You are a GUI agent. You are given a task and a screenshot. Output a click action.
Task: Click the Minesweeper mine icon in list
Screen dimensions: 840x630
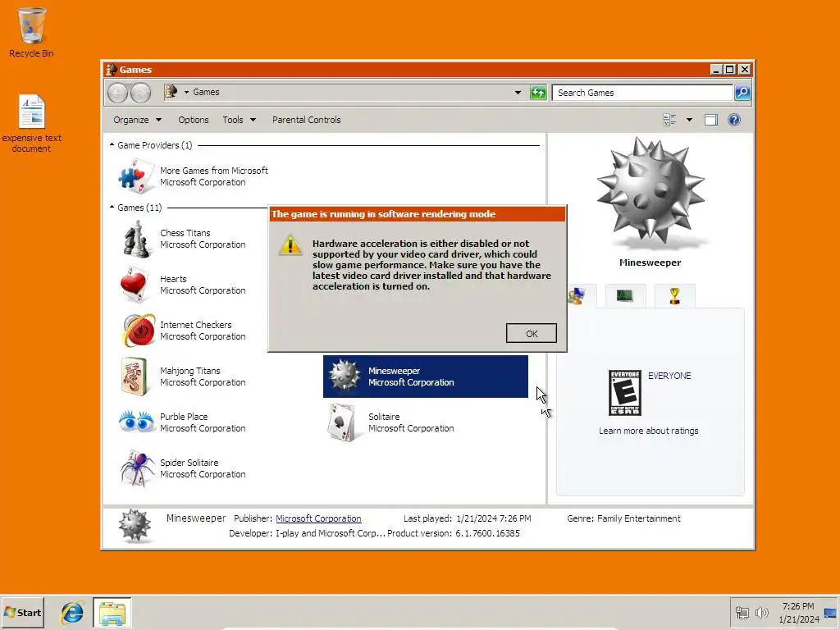[x=344, y=376]
